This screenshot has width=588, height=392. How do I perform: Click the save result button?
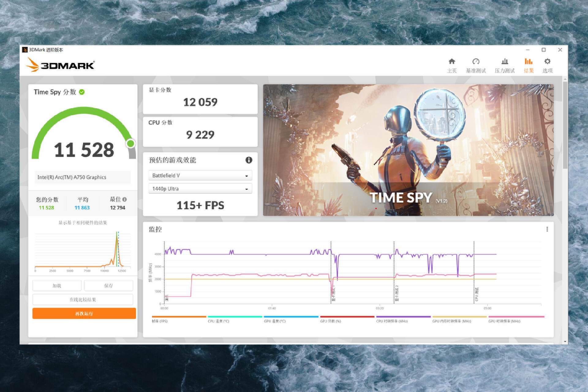coord(108,286)
